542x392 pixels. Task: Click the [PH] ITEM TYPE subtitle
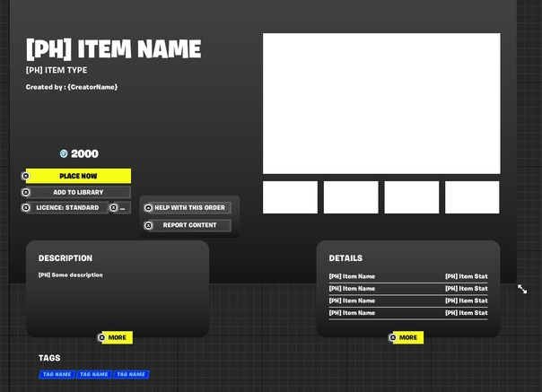(57, 70)
